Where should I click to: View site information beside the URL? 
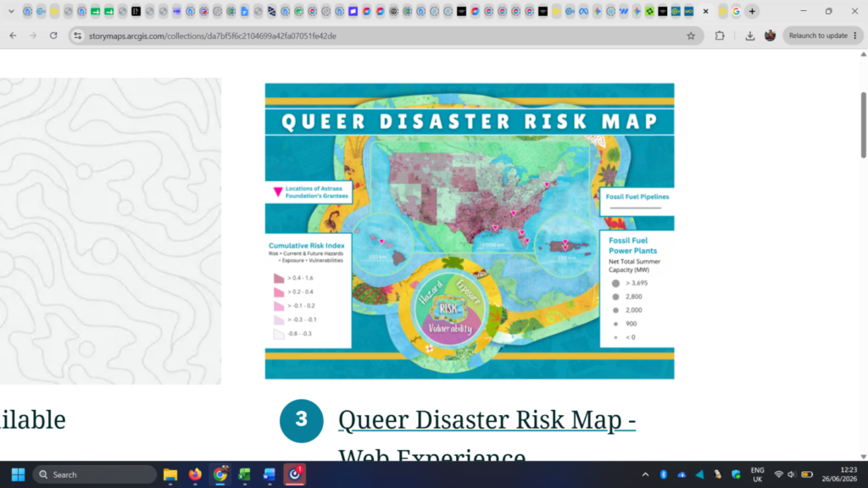click(x=77, y=36)
